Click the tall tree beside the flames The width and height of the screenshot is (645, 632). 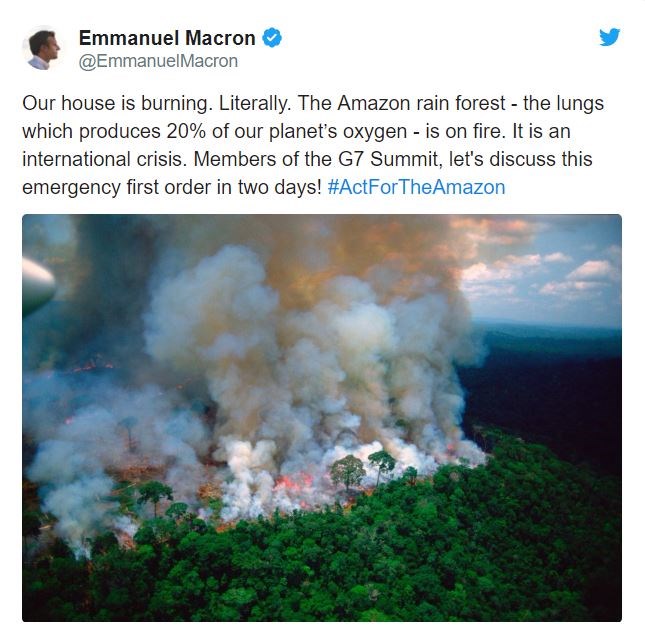tap(348, 473)
